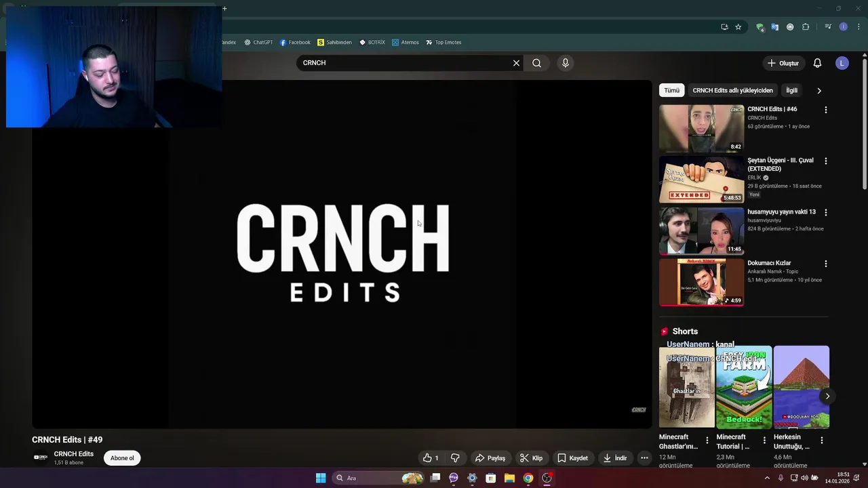Open more actions three-dot menu

[x=644, y=458]
